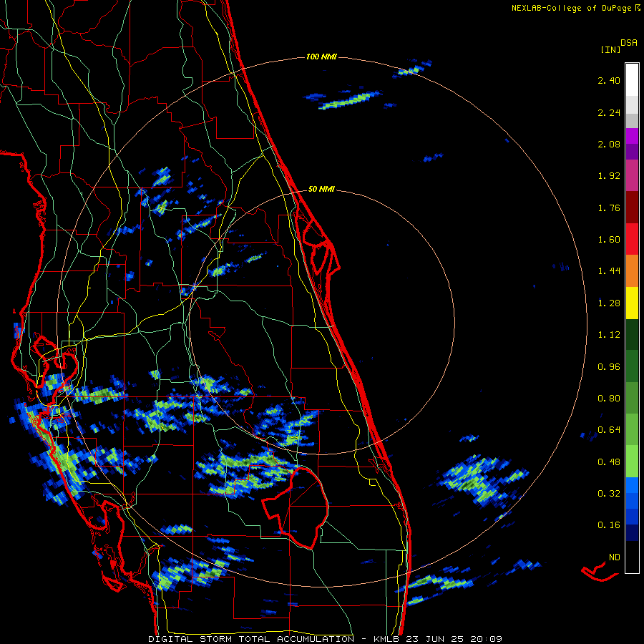Pick the white legend swatch at top
The image size is (644, 644).
click(x=632, y=79)
